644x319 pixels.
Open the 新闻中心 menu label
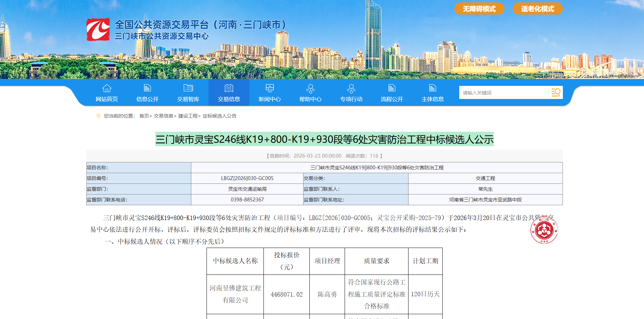click(270, 99)
